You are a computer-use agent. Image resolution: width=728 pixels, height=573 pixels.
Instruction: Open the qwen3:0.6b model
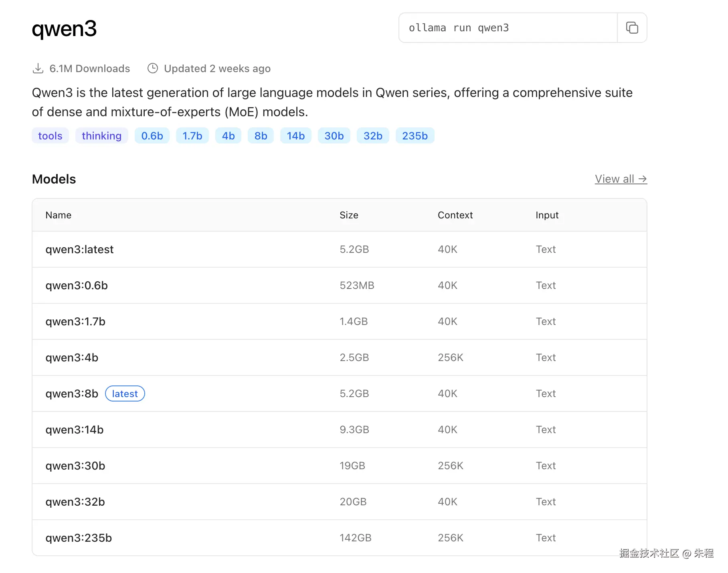[x=77, y=285]
